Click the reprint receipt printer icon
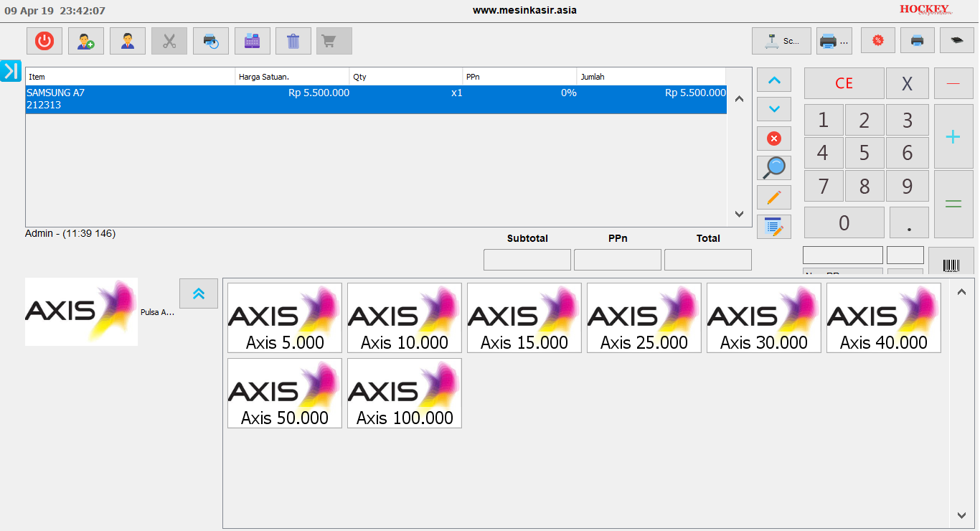The width and height of the screenshot is (980, 531). click(x=211, y=41)
